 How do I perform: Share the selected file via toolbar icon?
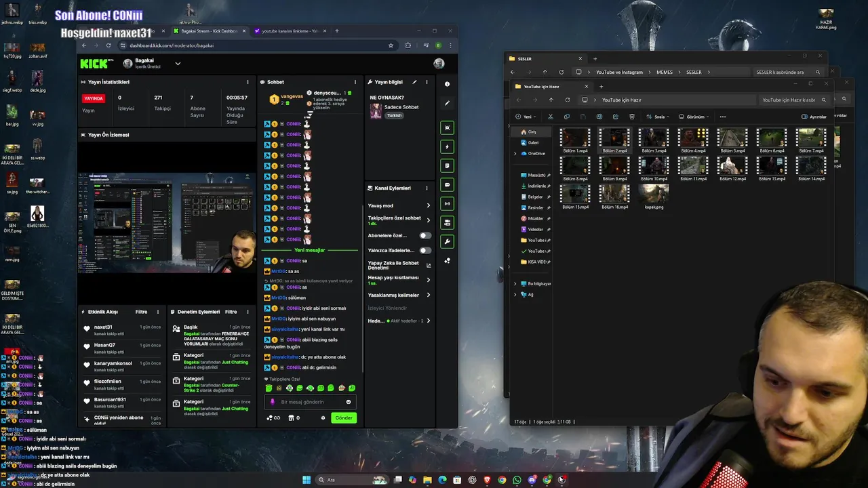[x=616, y=117]
